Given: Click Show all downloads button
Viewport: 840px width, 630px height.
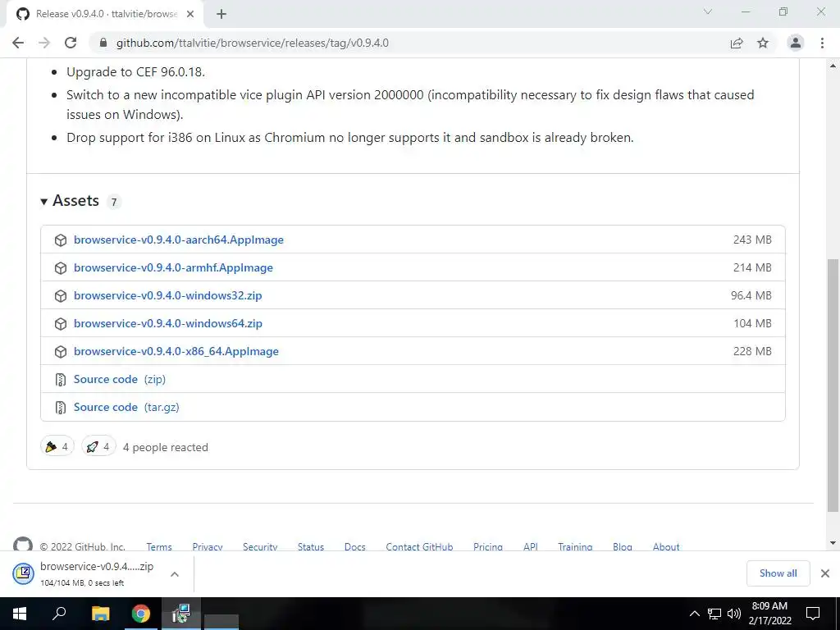Looking at the screenshot, I should (778, 573).
